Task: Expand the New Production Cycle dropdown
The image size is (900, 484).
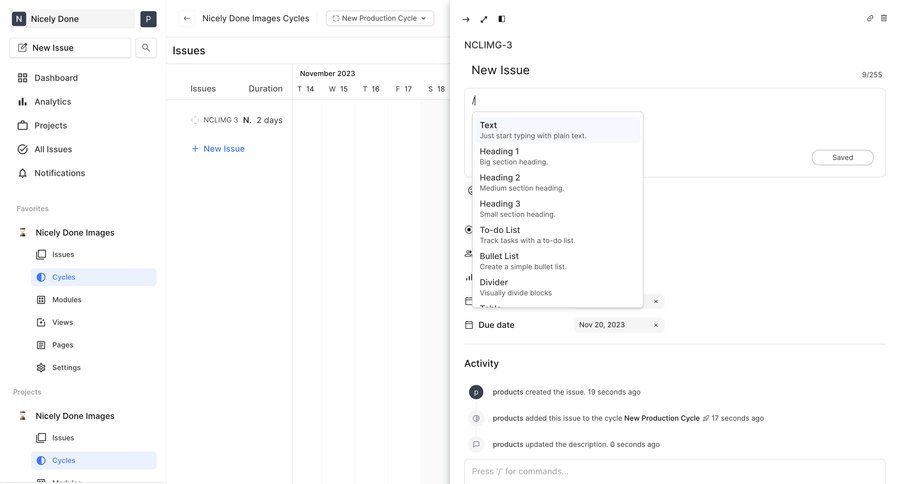Action: 380,18
